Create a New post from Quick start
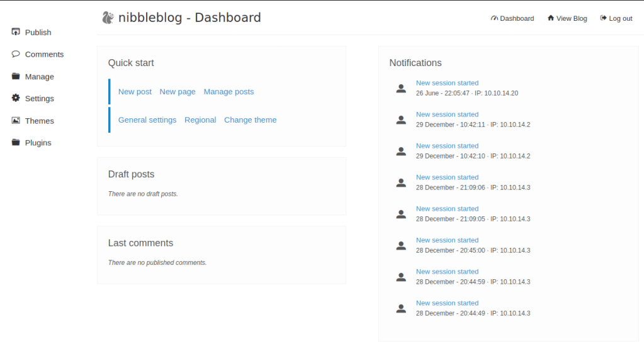The width and height of the screenshot is (644, 356). tap(135, 92)
